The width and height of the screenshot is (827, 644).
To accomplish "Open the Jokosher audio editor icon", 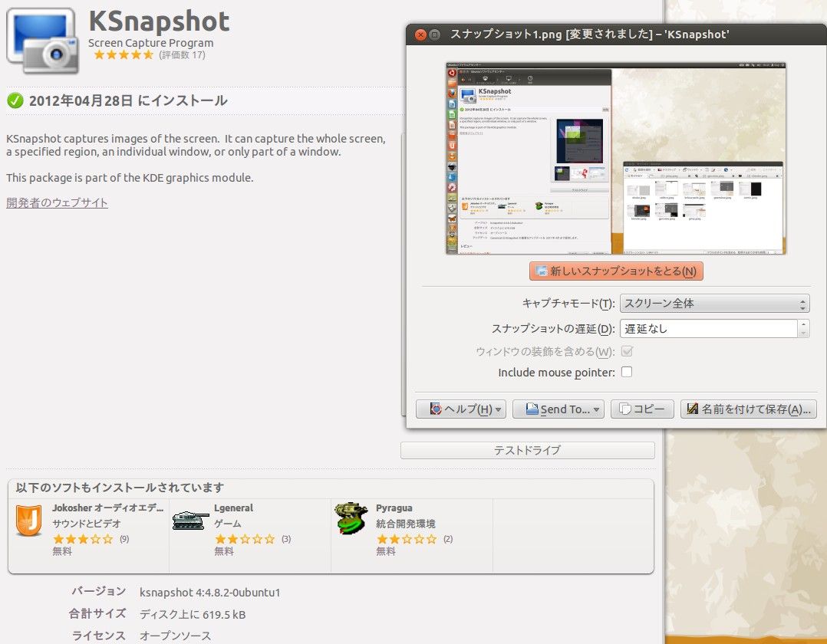I will (x=29, y=520).
